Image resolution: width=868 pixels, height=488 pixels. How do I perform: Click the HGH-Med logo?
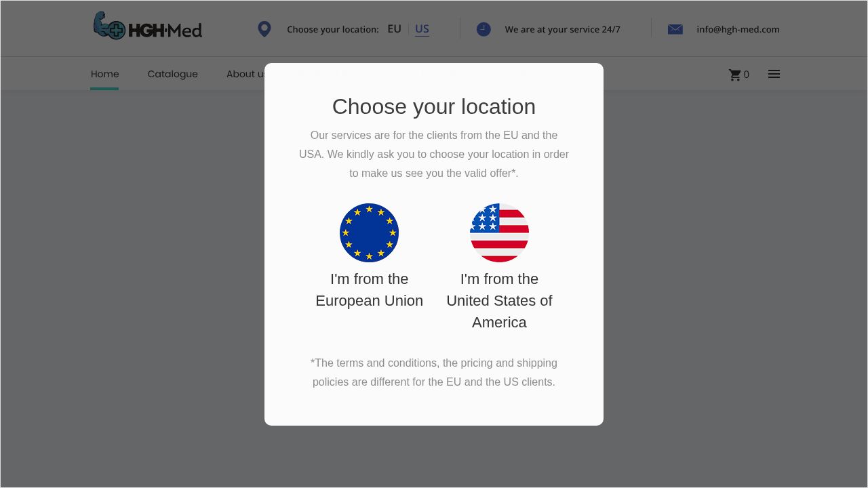tap(147, 26)
